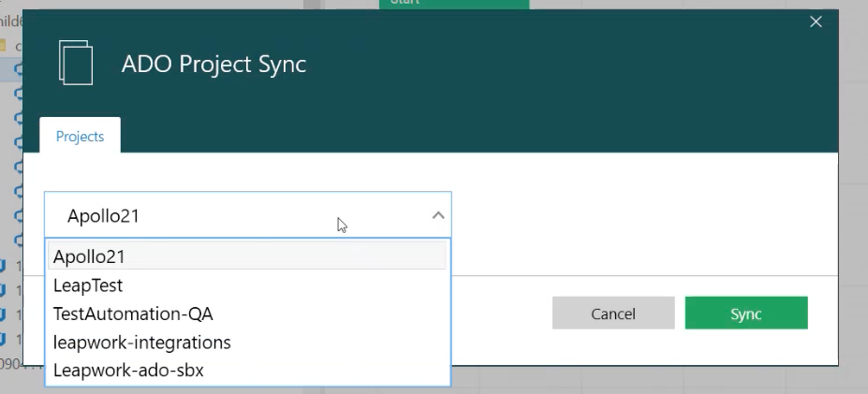Collapse the project list using the chevron arrow

[437, 215]
